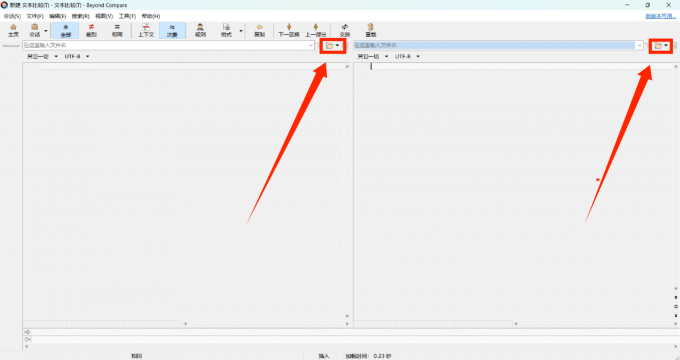Click the new version available link

(660, 16)
